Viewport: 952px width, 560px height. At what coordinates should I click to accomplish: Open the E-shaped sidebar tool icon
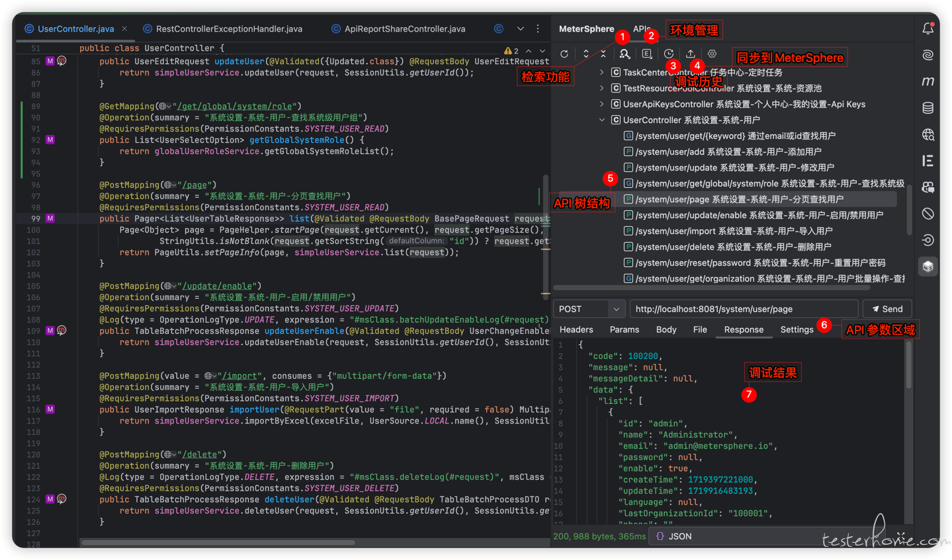(x=928, y=161)
